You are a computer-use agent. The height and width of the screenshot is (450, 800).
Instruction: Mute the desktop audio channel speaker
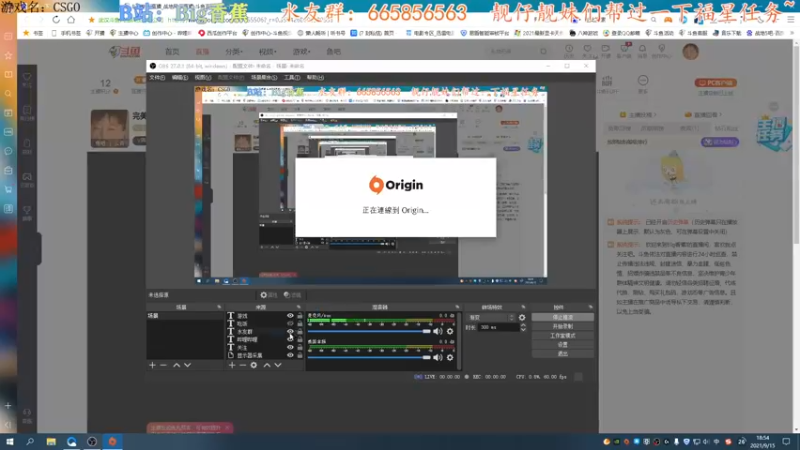pyautogui.click(x=438, y=358)
